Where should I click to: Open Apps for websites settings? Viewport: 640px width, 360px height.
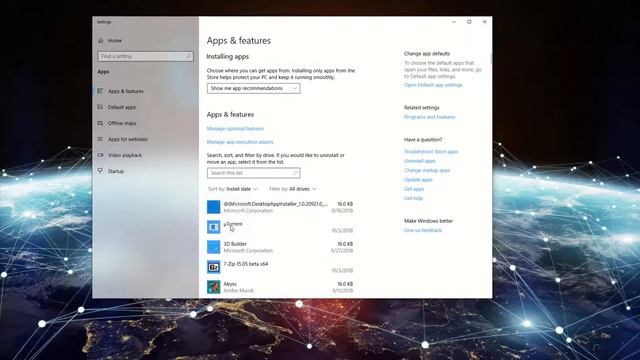pos(128,139)
